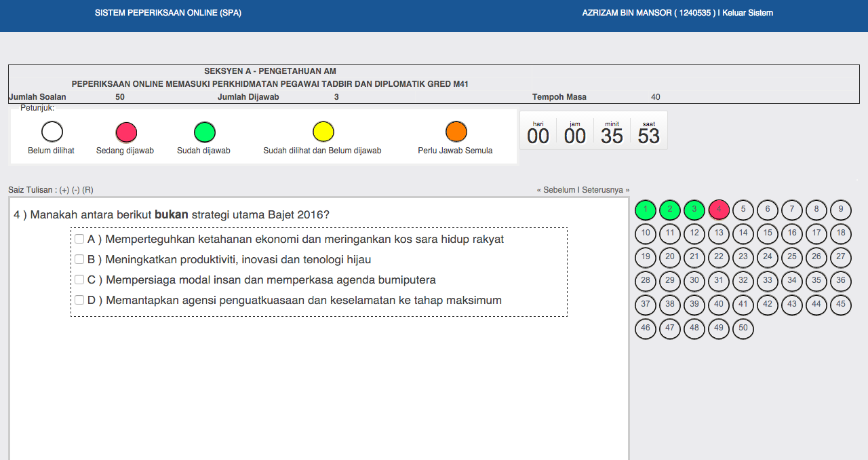This screenshot has width=868, height=460.
Task: Click the yellow 'Sudah dilihat dan Belum dijawab' circle
Action: pos(323,132)
